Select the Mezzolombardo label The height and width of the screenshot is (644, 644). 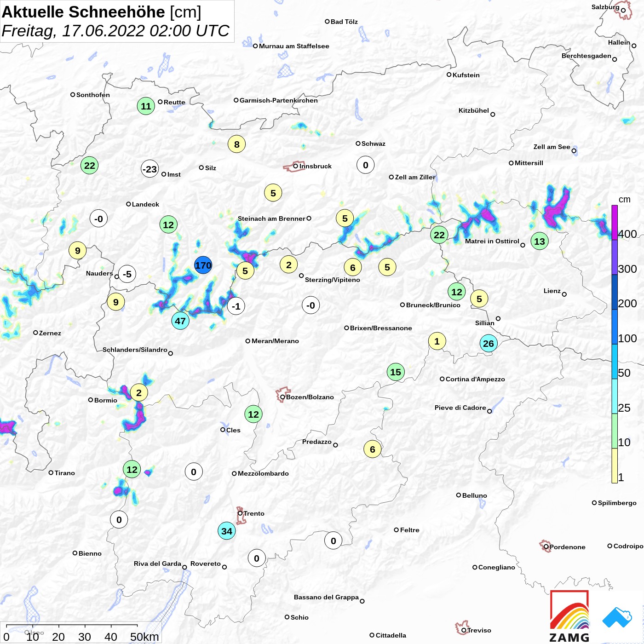[x=263, y=473]
